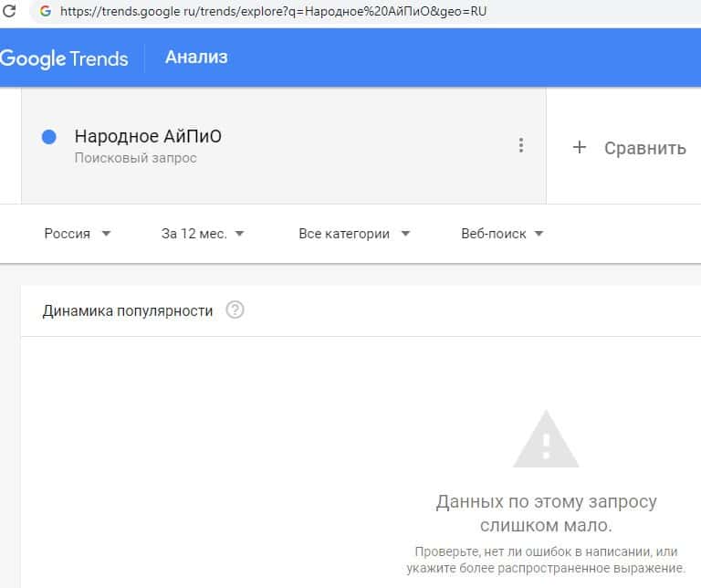Click the Динамика популярности heading

click(128, 310)
